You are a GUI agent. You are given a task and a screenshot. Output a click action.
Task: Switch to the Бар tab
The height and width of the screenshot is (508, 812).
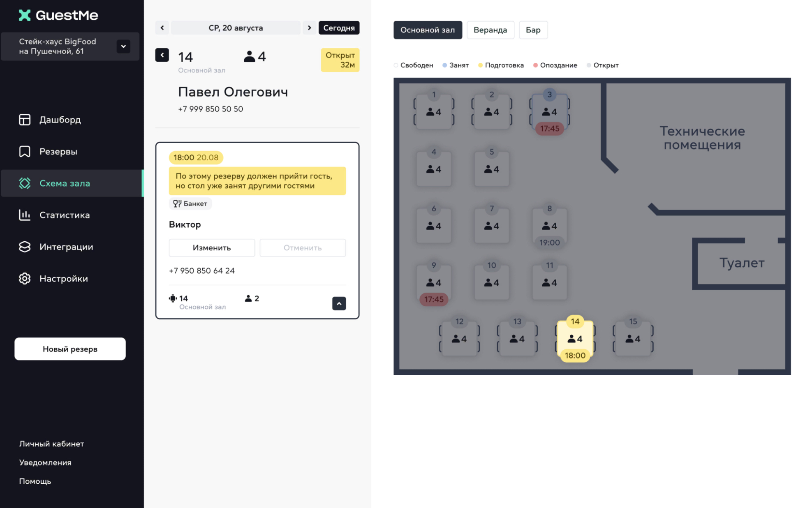pos(533,30)
